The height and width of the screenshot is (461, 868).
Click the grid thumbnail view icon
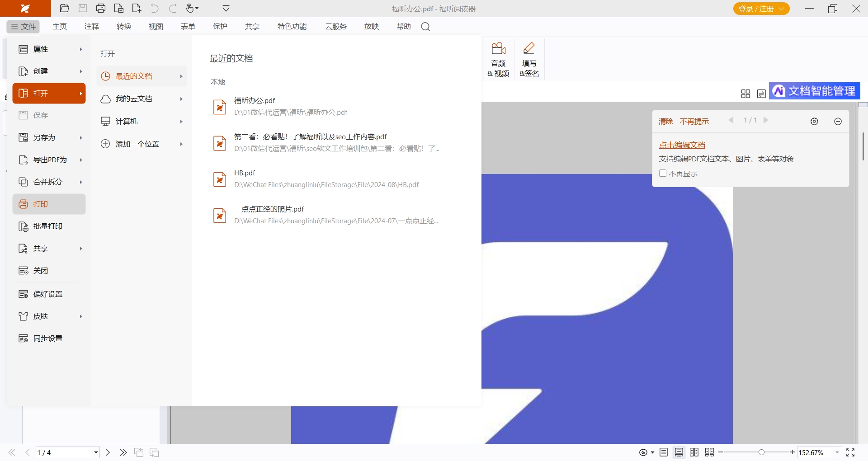click(746, 94)
